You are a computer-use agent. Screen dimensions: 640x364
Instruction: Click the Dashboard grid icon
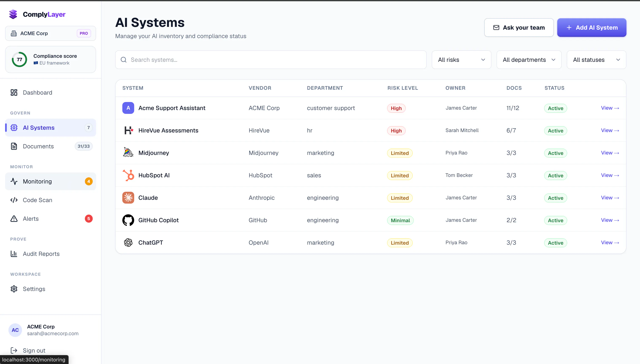click(x=14, y=92)
